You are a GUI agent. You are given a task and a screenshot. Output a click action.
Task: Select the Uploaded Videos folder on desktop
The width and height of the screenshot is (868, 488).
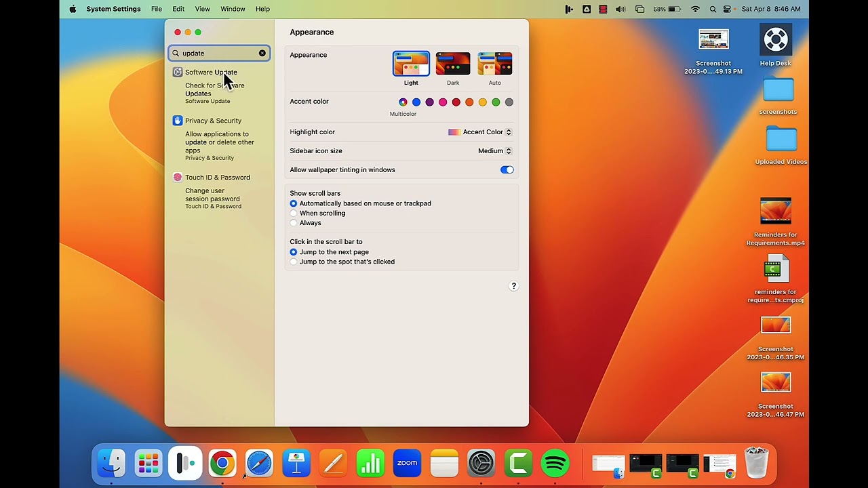tap(781, 145)
